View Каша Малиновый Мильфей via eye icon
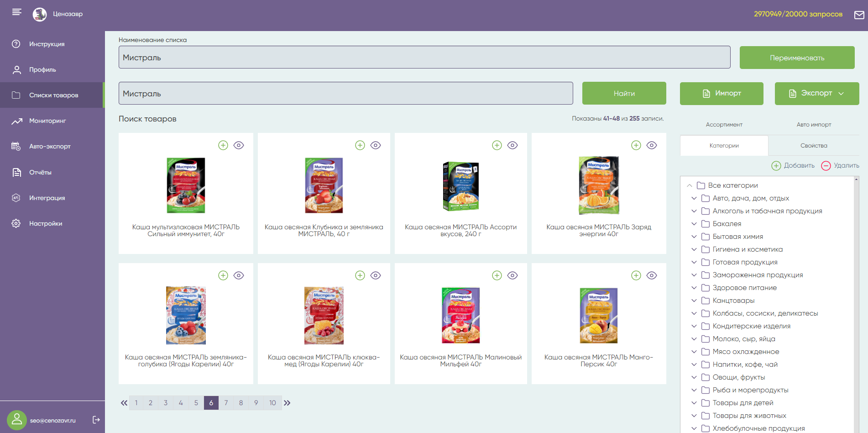Image resolution: width=868 pixels, height=433 pixels. click(512, 275)
